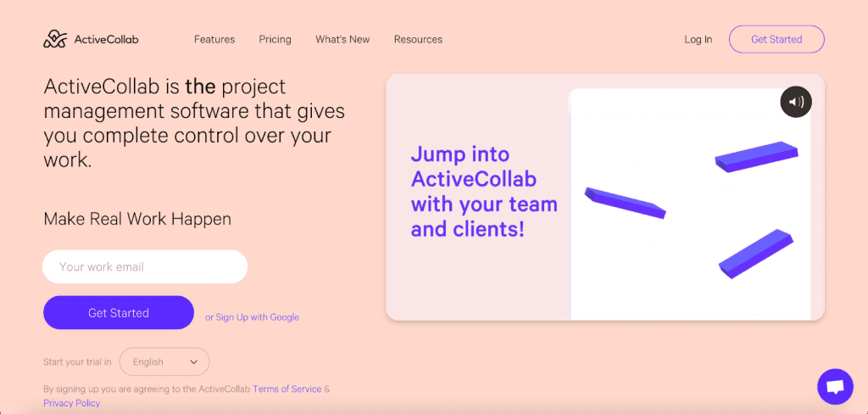Open the chat support bubble
The height and width of the screenshot is (414, 868).
[x=835, y=386]
